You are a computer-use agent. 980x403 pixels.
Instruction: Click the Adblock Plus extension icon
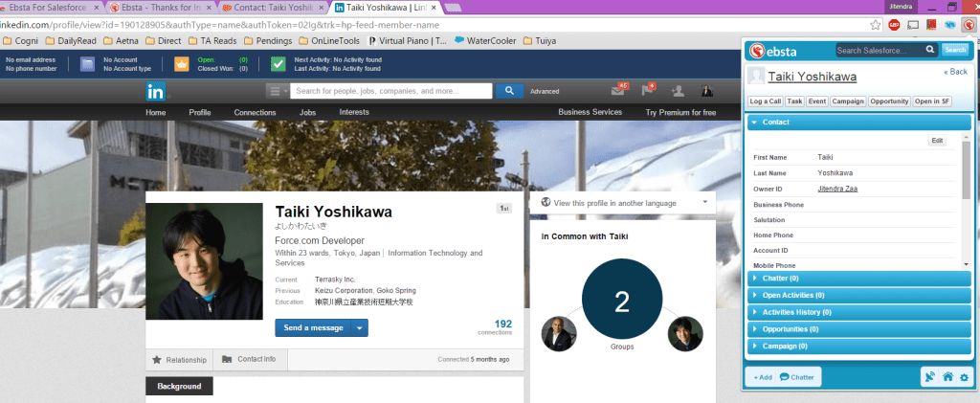tap(895, 25)
